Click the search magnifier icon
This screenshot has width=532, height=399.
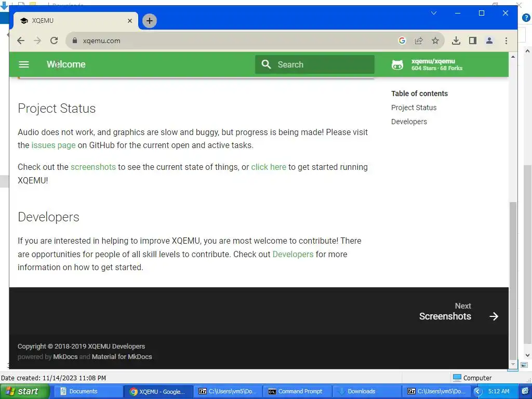pos(267,64)
